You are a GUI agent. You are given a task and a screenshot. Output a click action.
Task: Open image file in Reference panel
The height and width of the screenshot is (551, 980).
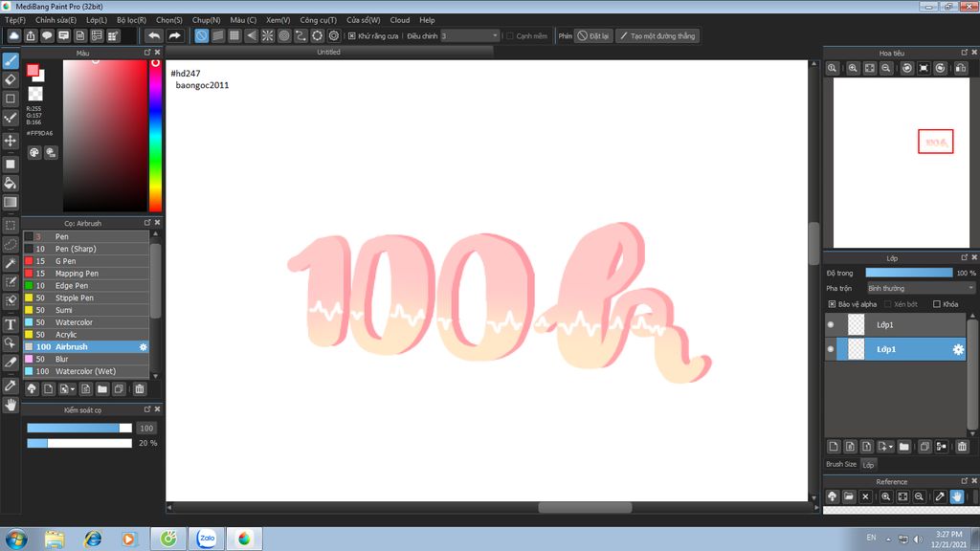(848, 496)
